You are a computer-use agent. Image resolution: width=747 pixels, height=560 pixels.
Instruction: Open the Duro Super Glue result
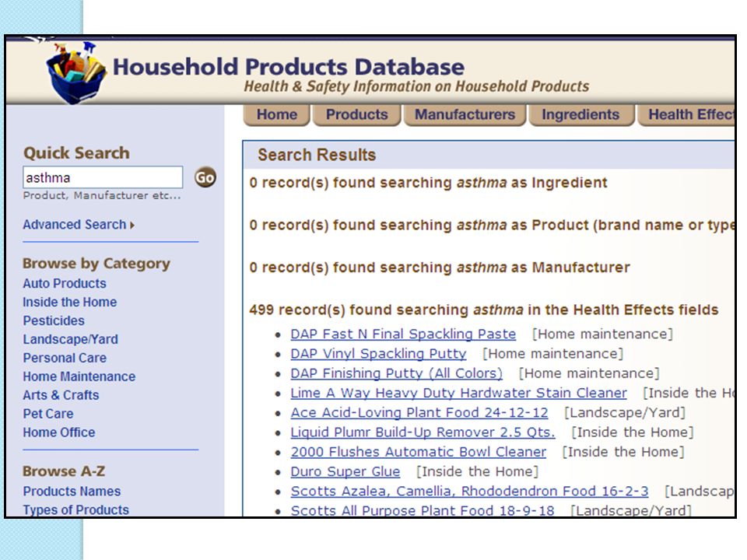[x=345, y=471]
